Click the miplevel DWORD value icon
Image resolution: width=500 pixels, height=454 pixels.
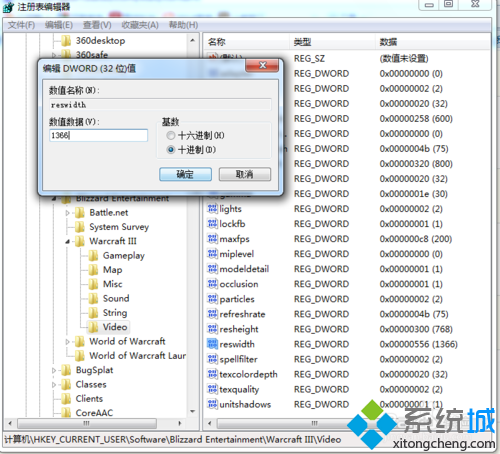(212, 254)
